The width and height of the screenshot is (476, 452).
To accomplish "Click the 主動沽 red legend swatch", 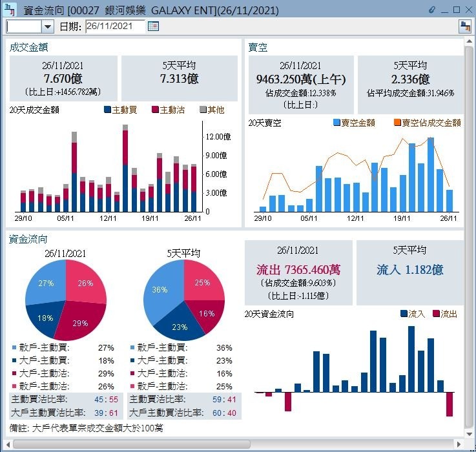I will (155, 110).
